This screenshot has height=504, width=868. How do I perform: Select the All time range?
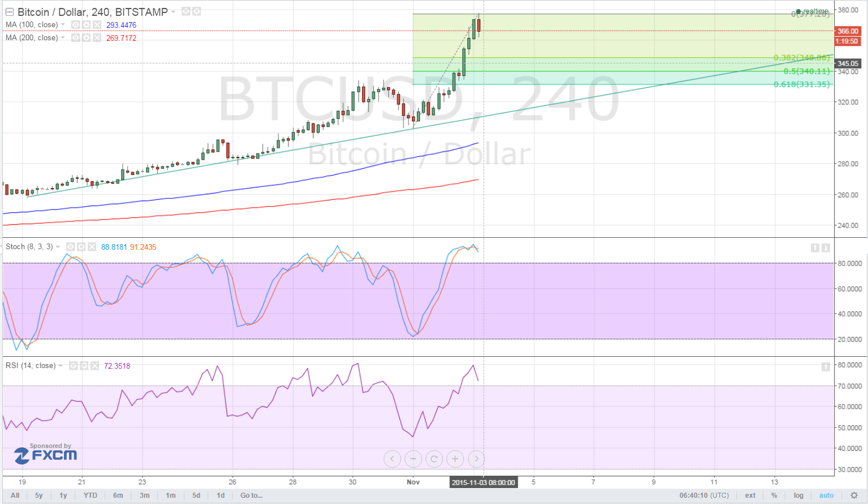[x=15, y=496]
